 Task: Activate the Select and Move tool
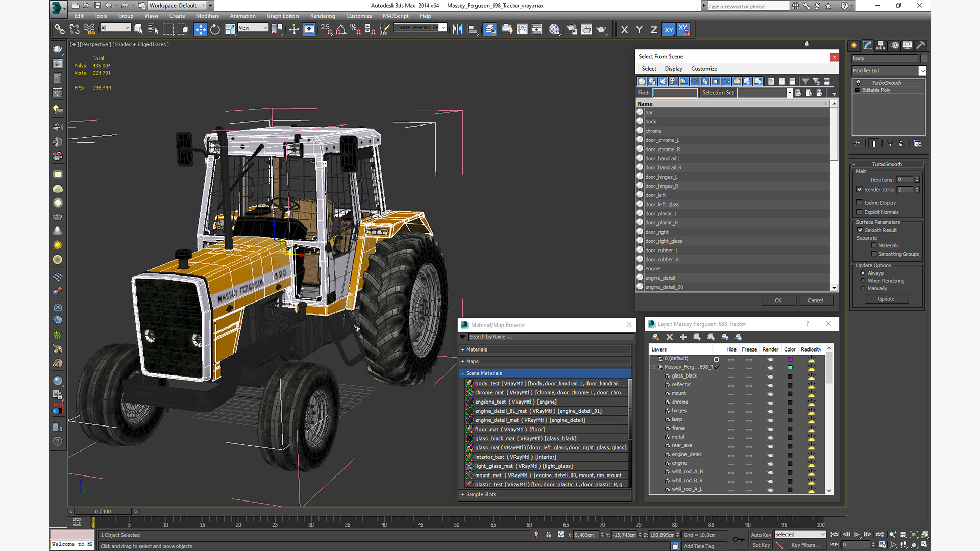coord(201,30)
